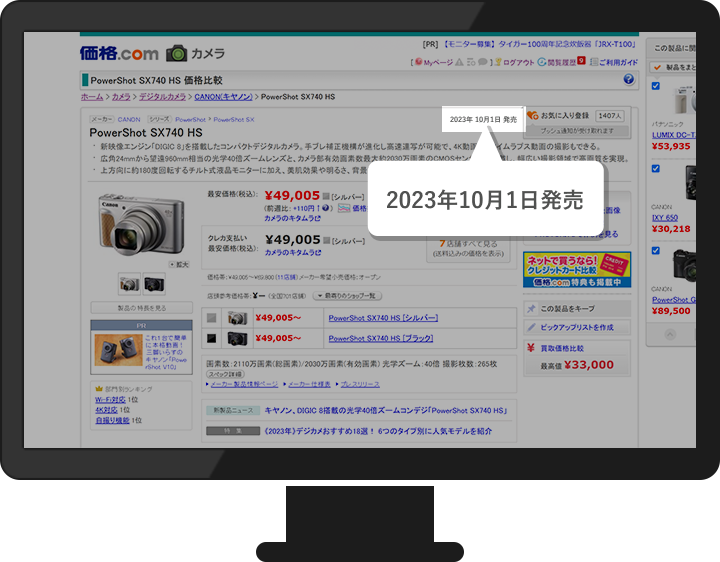Open PowerShot SX740 HS [シルバー] link
This screenshot has height=562, width=720.
(x=383, y=318)
